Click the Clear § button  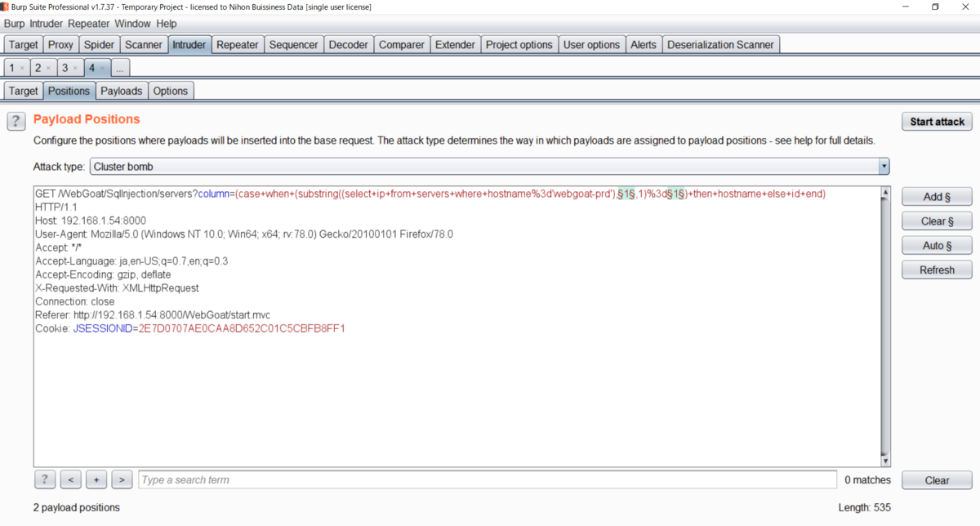938,221
